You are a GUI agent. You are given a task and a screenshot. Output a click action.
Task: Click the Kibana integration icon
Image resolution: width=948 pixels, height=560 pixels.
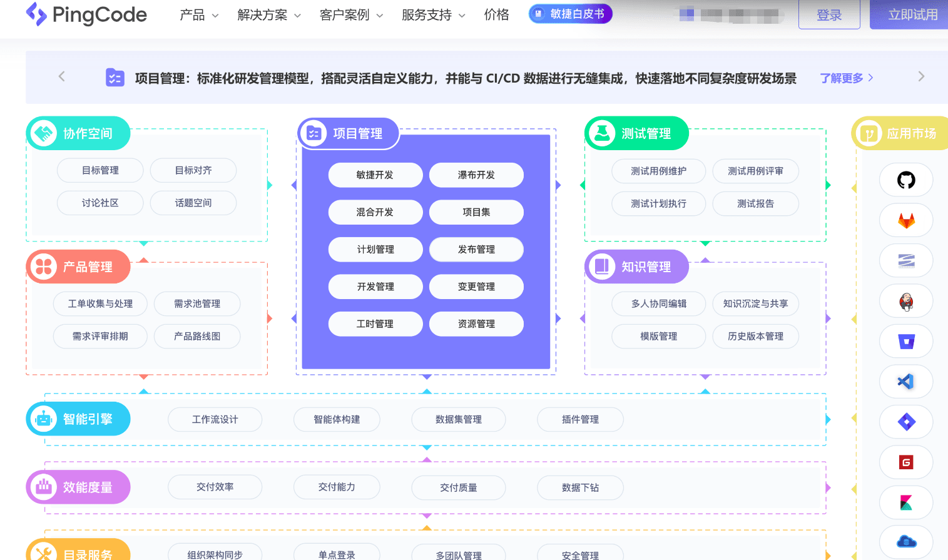pos(906,502)
